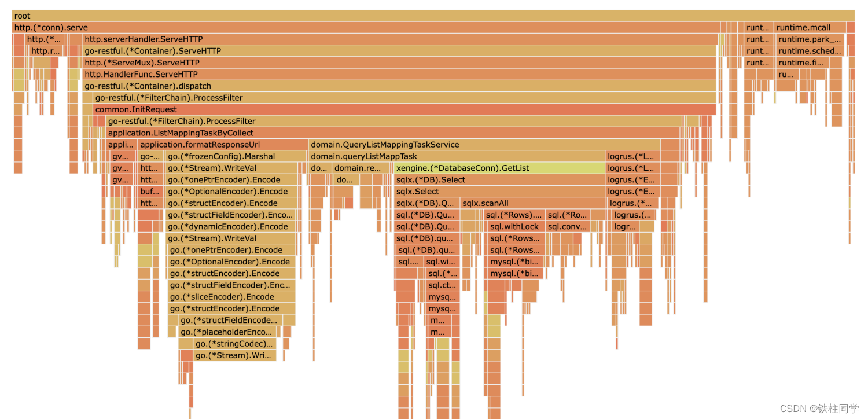Click the truncated buf... frame
This screenshot has height=419, width=868.
[x=149, y=192]
